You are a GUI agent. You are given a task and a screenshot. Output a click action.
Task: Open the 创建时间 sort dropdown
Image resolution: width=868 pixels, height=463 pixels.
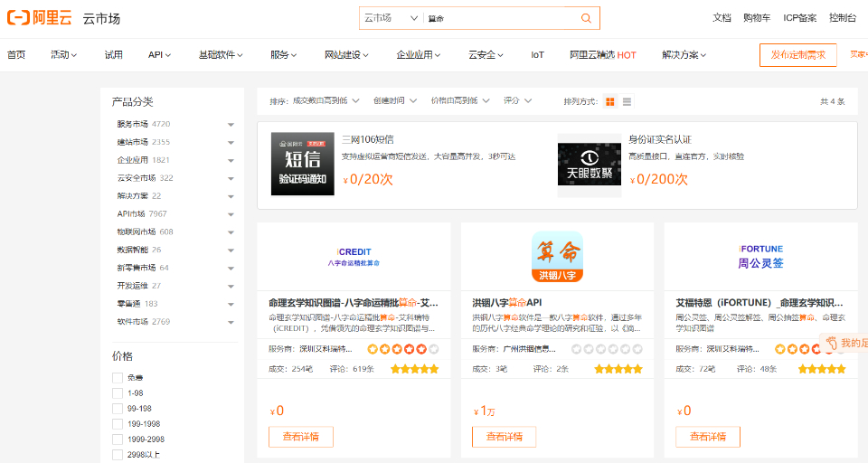pos(395,100)
